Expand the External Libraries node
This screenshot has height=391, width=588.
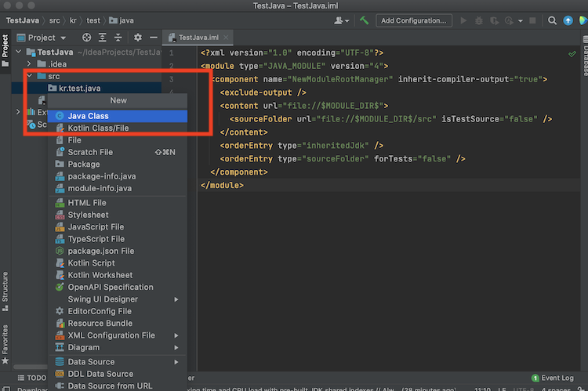17,112
